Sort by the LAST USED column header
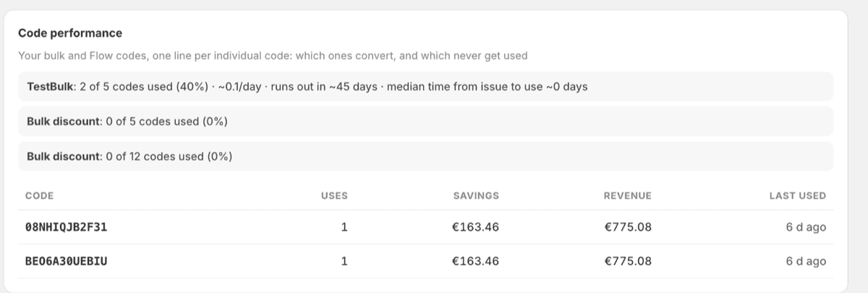The height and width of the screenshot is (293, 868). pyautogui.click(x=798, y=195)
